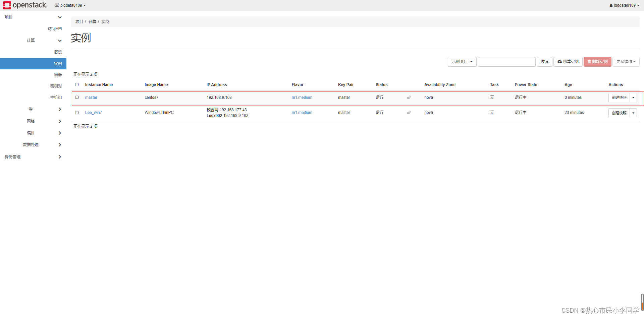Click the Image Name column header
The height and width of the screenshot is (317, 644).
coord(156,85)
